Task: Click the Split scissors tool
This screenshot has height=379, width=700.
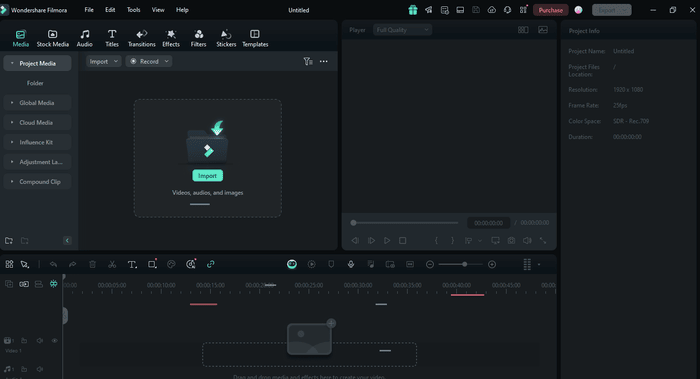Action: [x=112, y=265]
